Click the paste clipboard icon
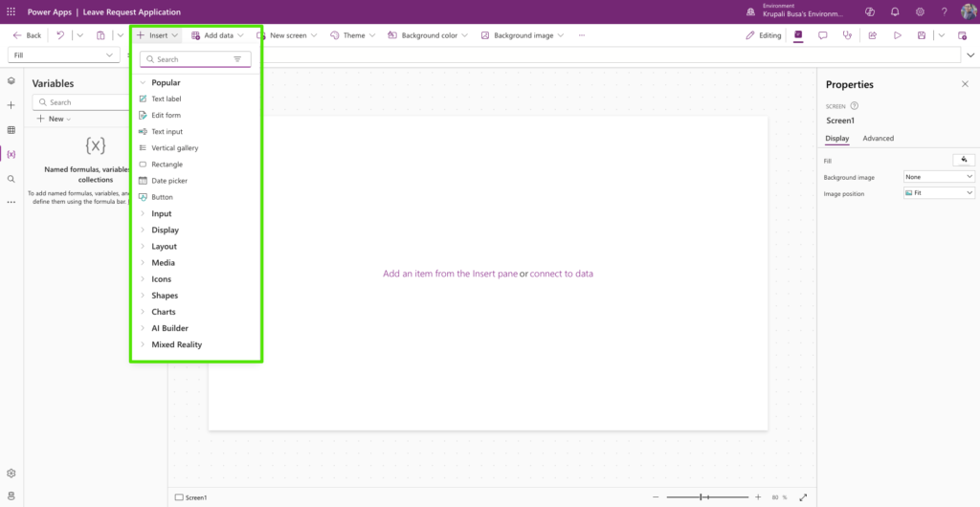 100,35
